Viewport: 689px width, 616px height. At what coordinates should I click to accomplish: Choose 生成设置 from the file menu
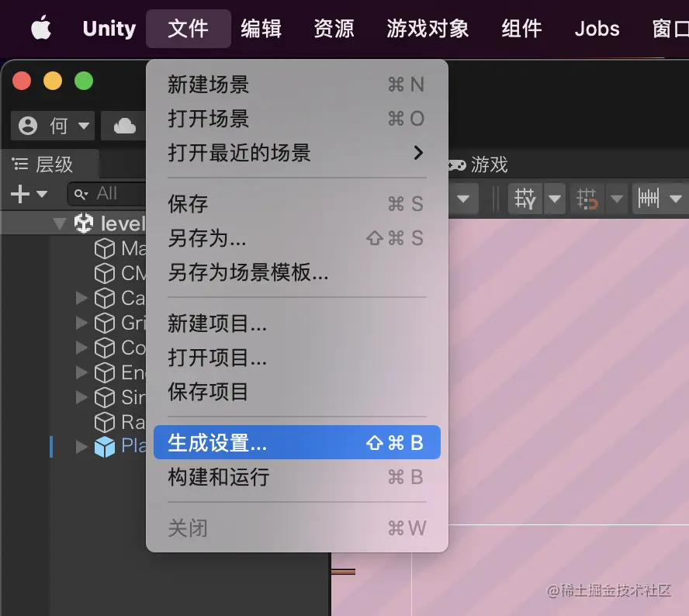[217, 441]
